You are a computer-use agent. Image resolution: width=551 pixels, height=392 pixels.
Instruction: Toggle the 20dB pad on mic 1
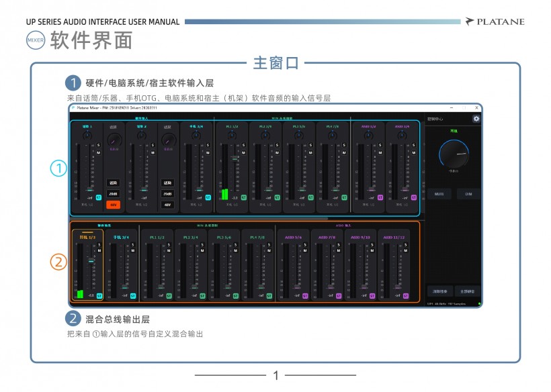(x=113, y=194)
